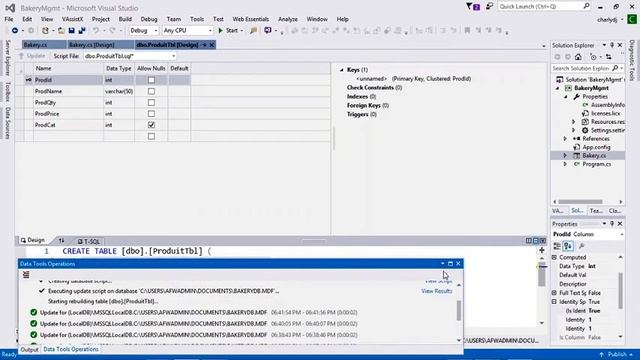640x360 pixels.
Task: Switch to the Output tab
Action: [x=29, y=350]
